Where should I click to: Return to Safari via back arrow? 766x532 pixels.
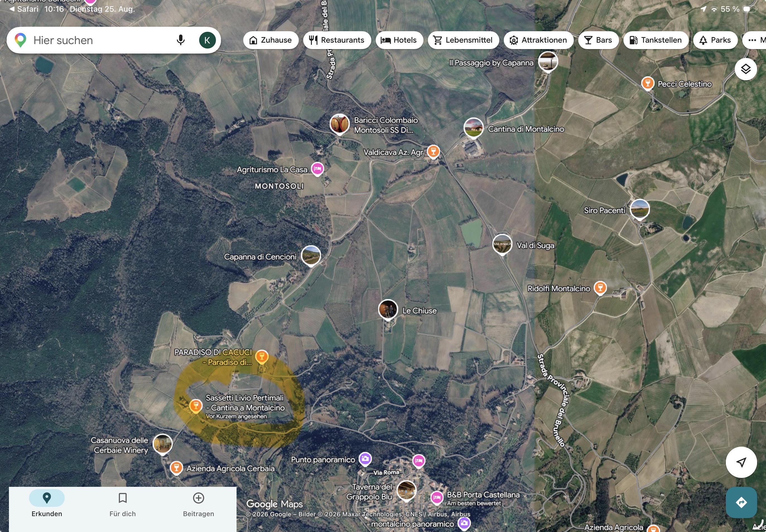[23, 9]
